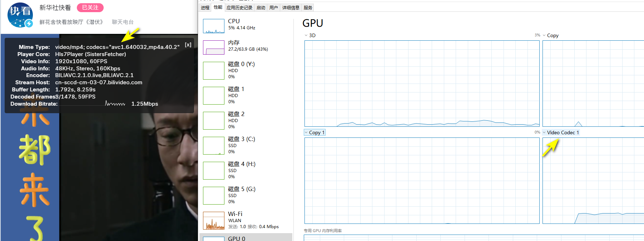Click the Copy 1 utilization graph
This screenshot has width=644, height=241.
click(x=422, y=181)
